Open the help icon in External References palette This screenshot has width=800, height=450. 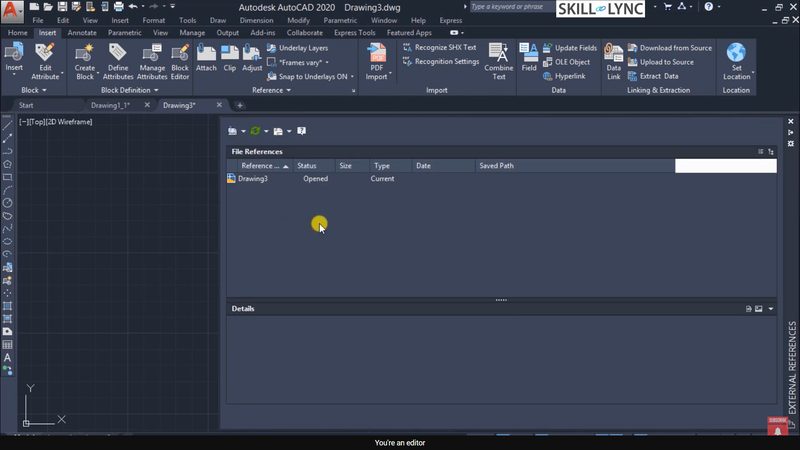point(301,131)
